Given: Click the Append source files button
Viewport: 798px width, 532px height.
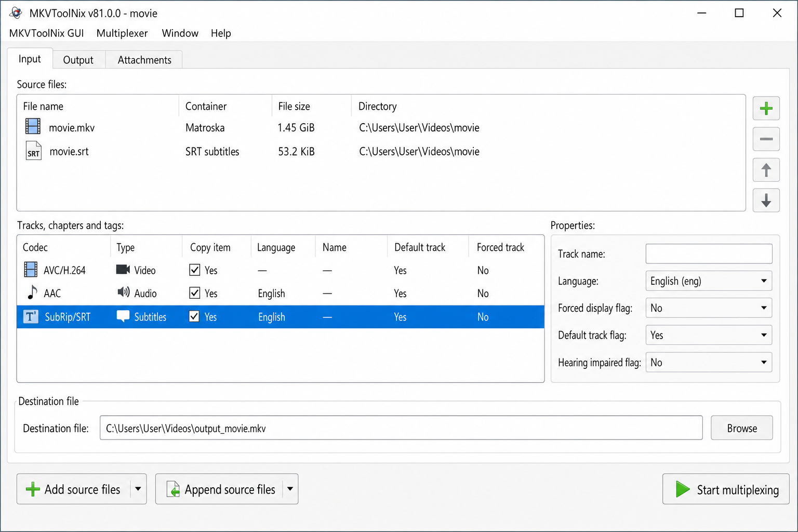Looking at the screenshot, I should pyautogui.click(x=220, y=489).
